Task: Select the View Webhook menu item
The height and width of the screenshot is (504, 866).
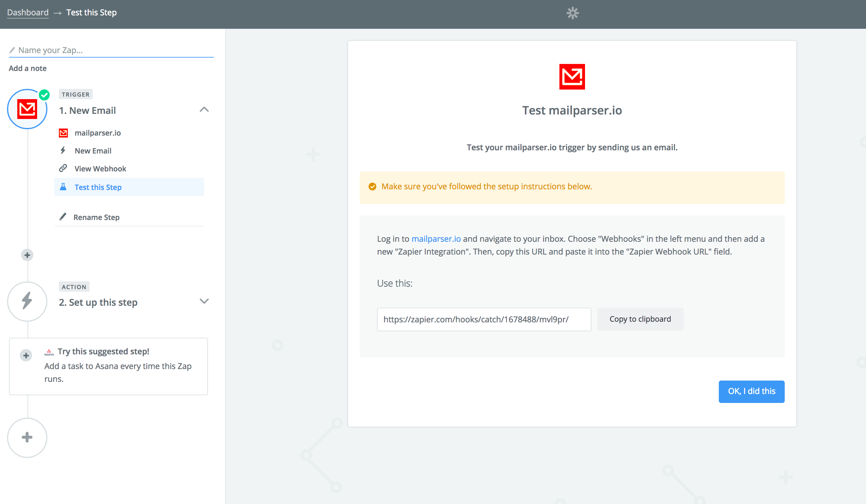Action: point(100,168)
